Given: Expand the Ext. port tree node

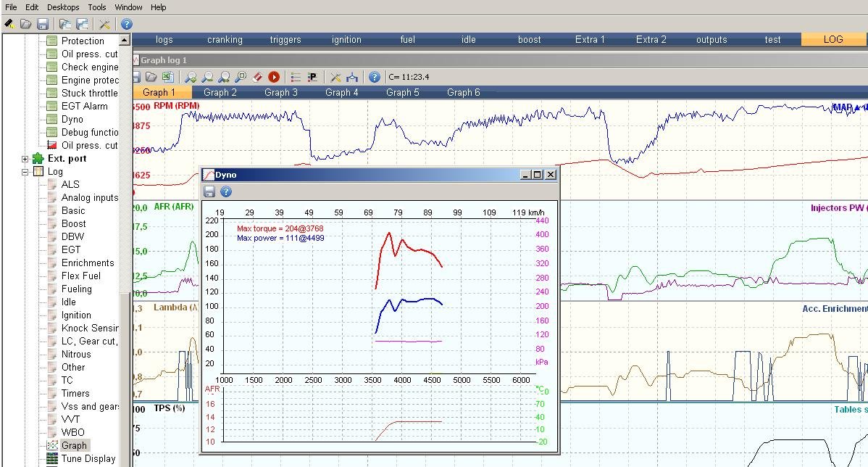Looking at the screenshot, I should coord(25,159).
